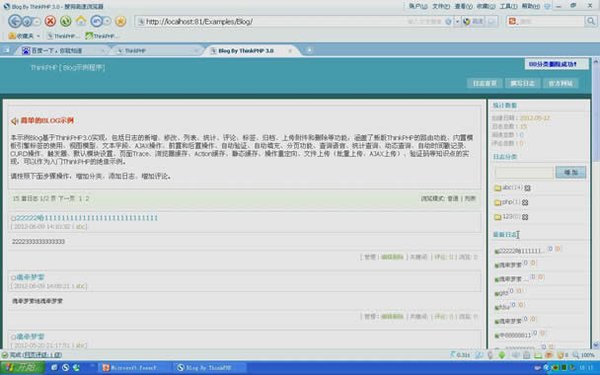
Task: Open the browser Home page icon
Action: click(x=81, y=21)
